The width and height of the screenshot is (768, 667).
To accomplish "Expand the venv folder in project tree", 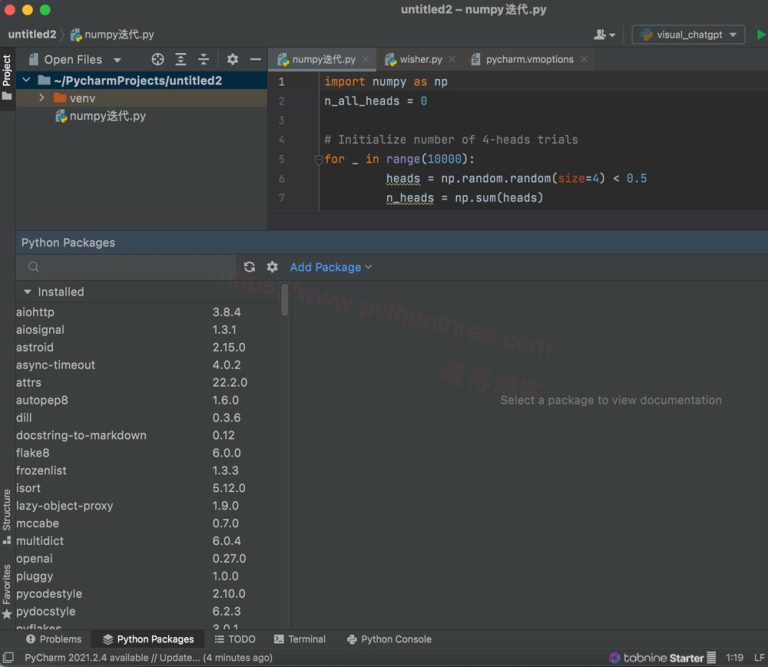I will (x=42, y=98).
